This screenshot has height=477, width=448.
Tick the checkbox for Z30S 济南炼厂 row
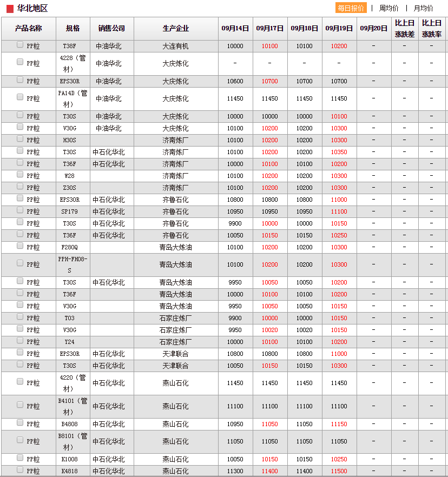click(x=20, y=186)
